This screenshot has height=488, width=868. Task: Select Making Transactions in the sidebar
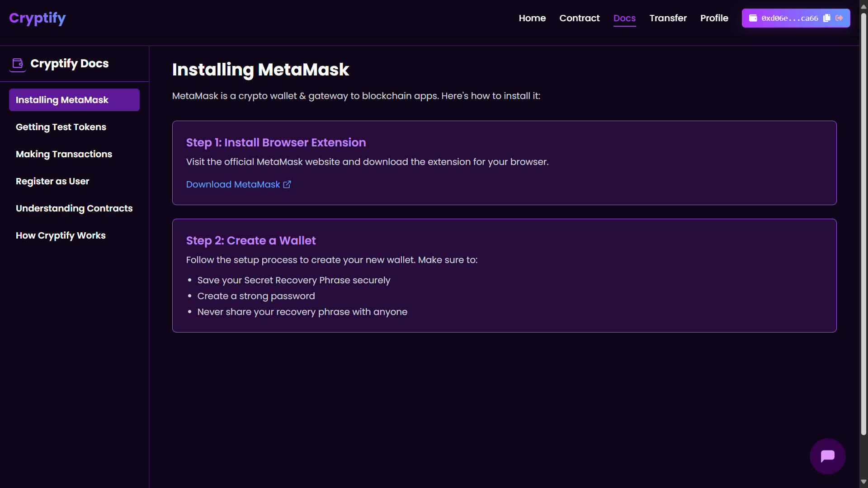click(x=64, y=154)
